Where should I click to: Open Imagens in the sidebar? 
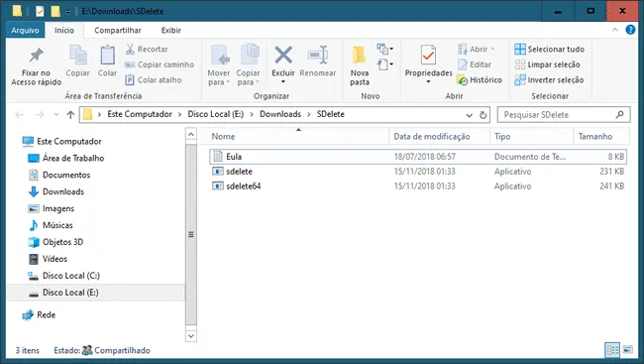pos(51,208)
